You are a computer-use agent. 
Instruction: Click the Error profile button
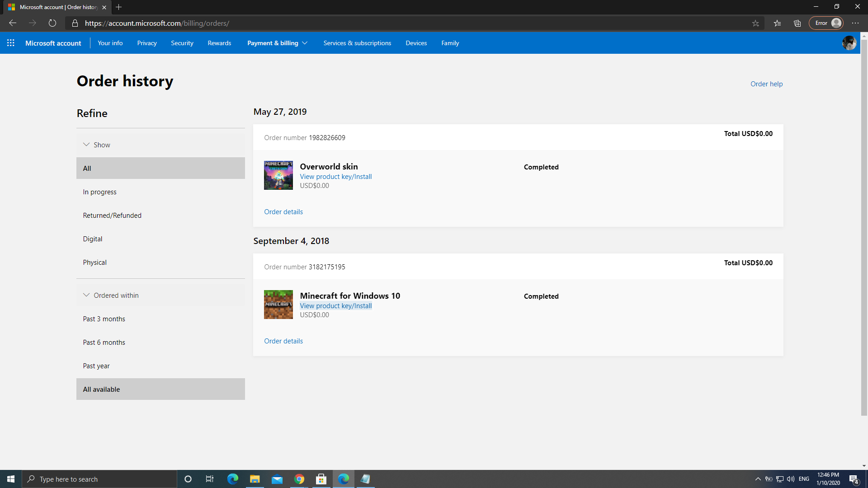(x=826, y=23)
